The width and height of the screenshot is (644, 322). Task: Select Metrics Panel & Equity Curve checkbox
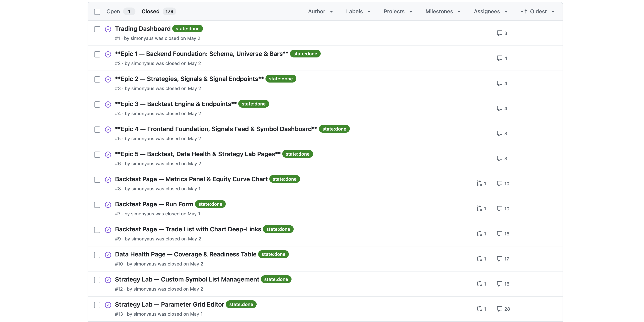pyautogui.click(x=97, y=180)
